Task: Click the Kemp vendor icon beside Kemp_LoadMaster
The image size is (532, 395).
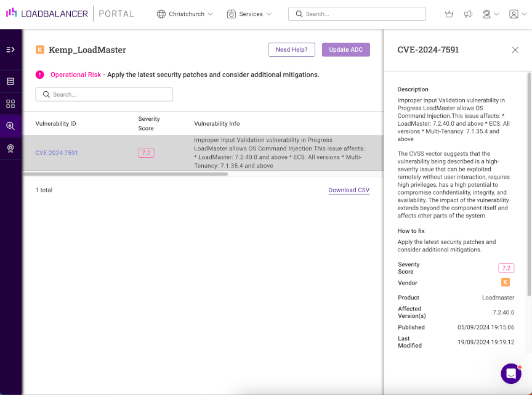Action: pos(40,49)
